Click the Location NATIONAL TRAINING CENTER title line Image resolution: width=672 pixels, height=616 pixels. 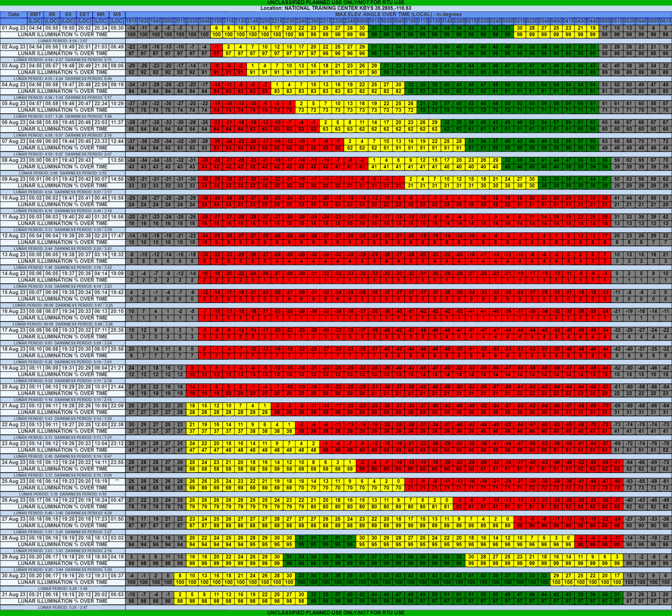[x=335, y=8]
